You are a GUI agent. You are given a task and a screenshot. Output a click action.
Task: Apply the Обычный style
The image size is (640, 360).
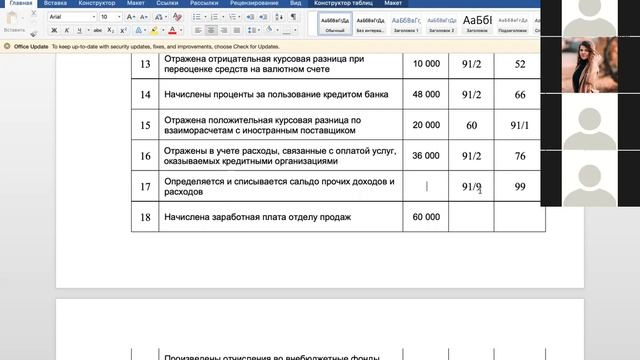[x=335, y=24]
